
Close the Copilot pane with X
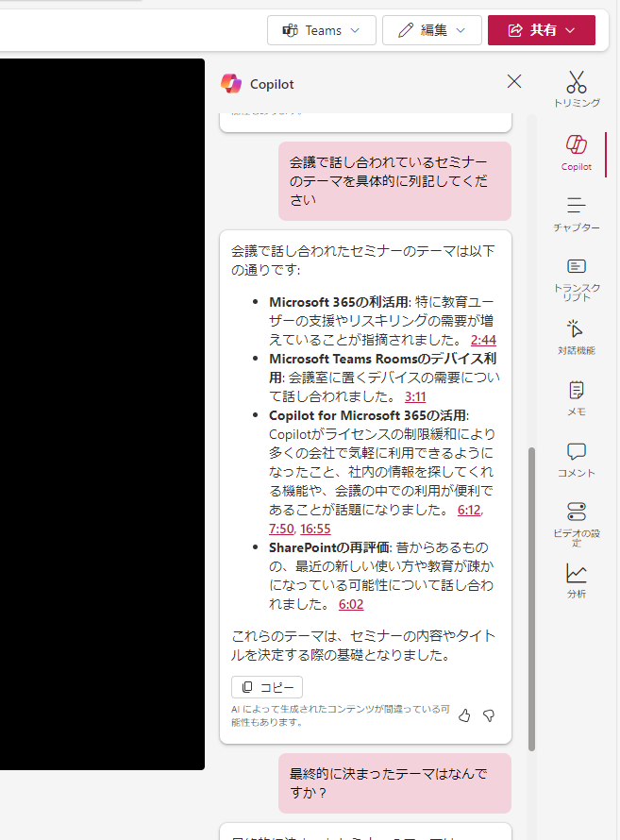click(514, 81)
